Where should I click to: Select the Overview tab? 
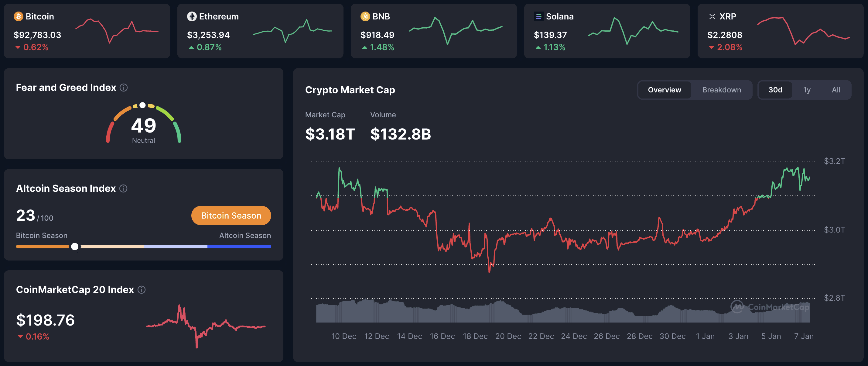(664, 90)
